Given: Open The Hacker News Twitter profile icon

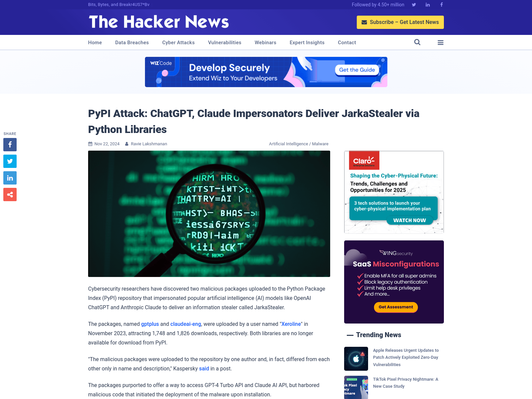Looking at the screenshot, I should (x=414, y=5).
